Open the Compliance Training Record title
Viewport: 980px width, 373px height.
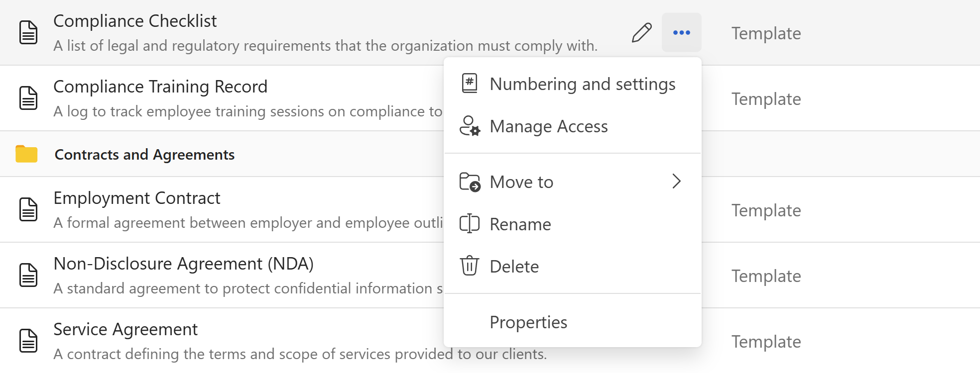point(160,87)
